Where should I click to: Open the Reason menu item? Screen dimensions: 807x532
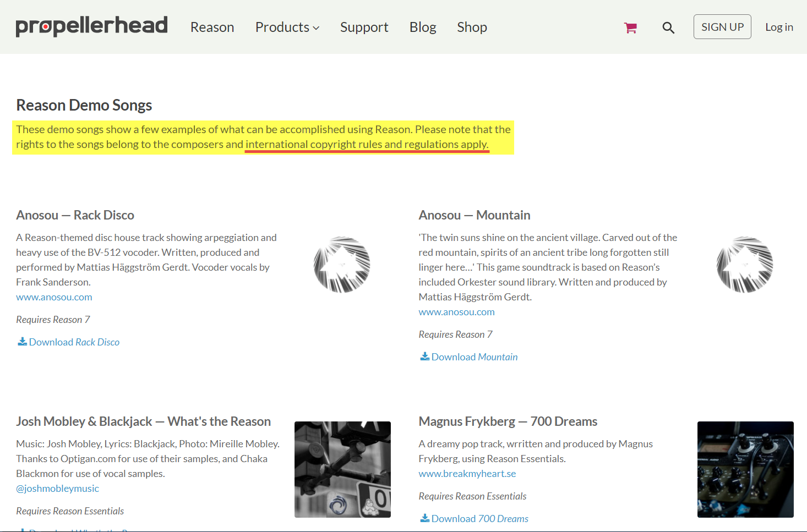pyautogui.click(x=212, y=27)
